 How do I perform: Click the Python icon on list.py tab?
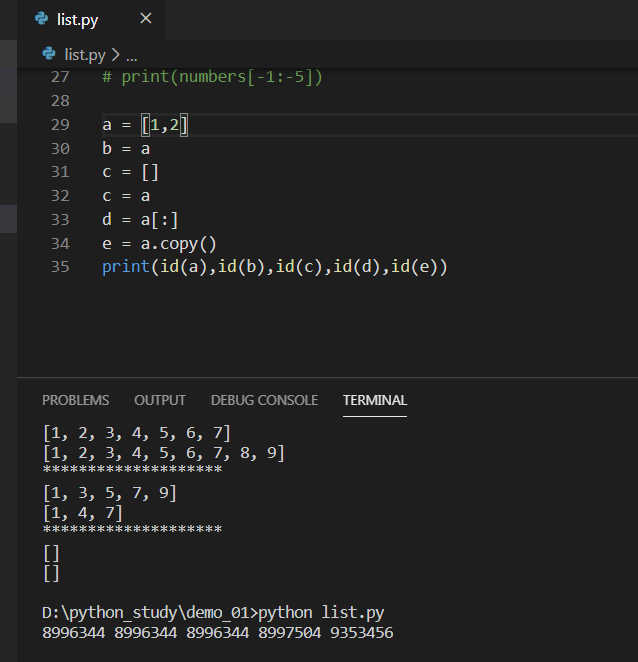pyautogui.click(x=41, y=19)
